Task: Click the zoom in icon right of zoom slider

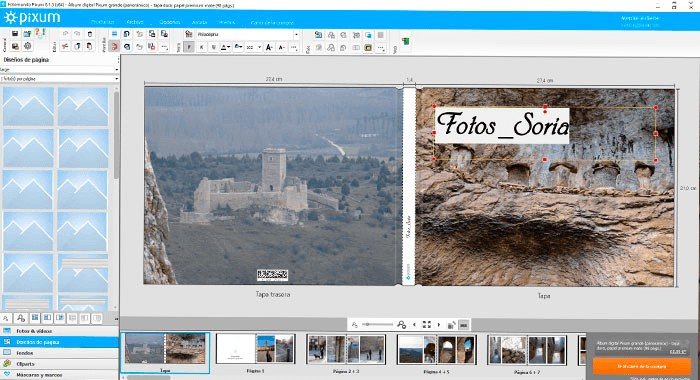Action: (401, 325)
